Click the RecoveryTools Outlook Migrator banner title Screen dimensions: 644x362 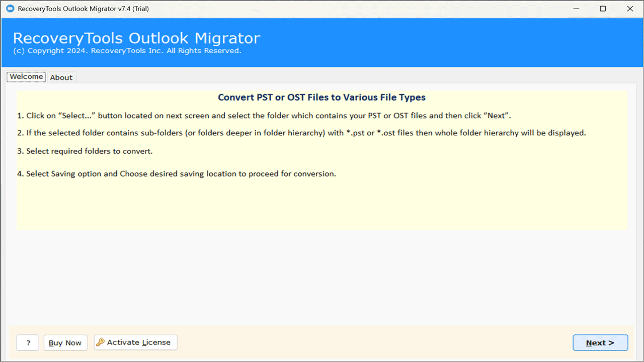point(136,38)
